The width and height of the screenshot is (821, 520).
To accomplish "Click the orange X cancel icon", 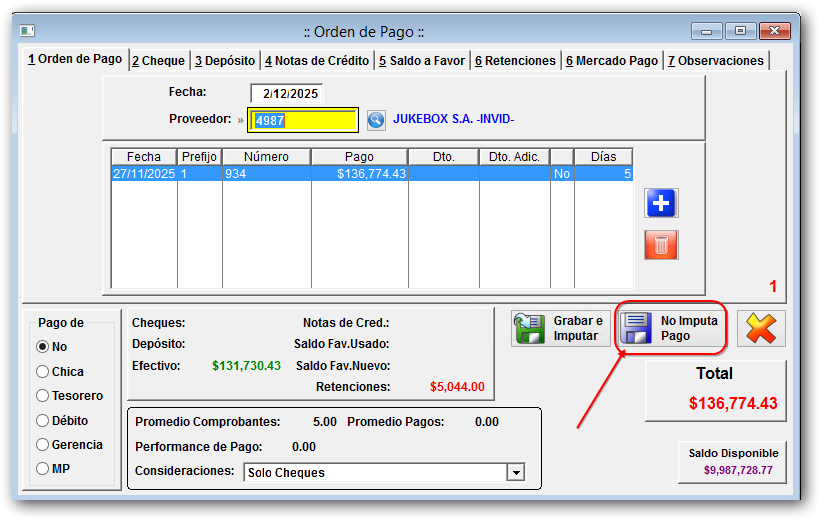I will [761, 329].
